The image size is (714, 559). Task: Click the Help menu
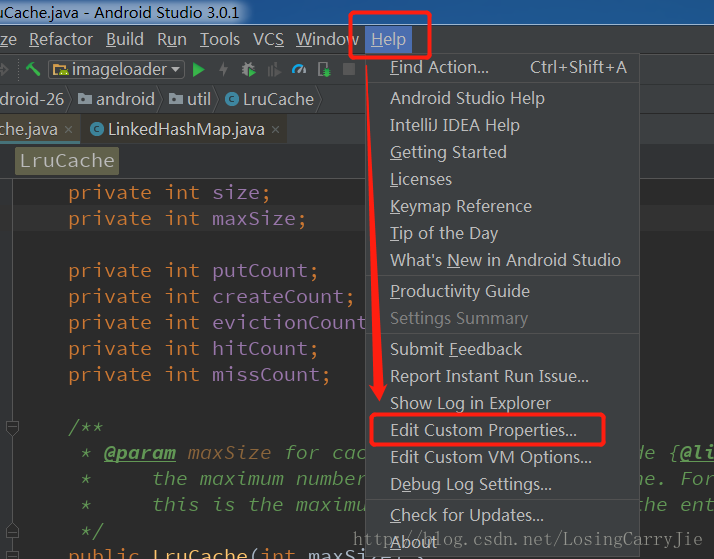[388, 39]
